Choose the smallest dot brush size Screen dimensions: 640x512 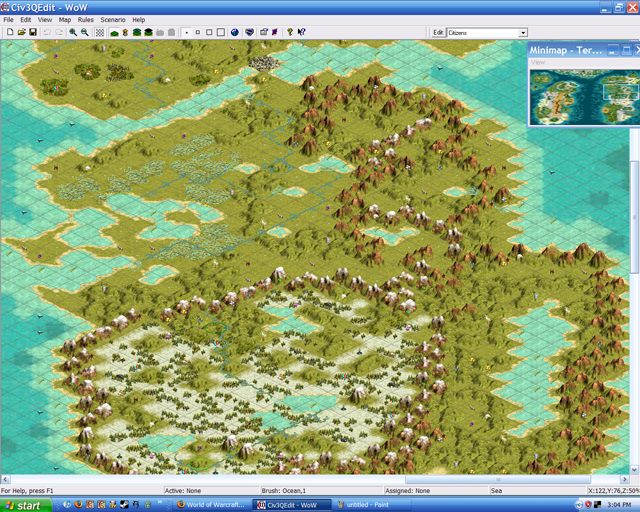(x=186, y=32)
